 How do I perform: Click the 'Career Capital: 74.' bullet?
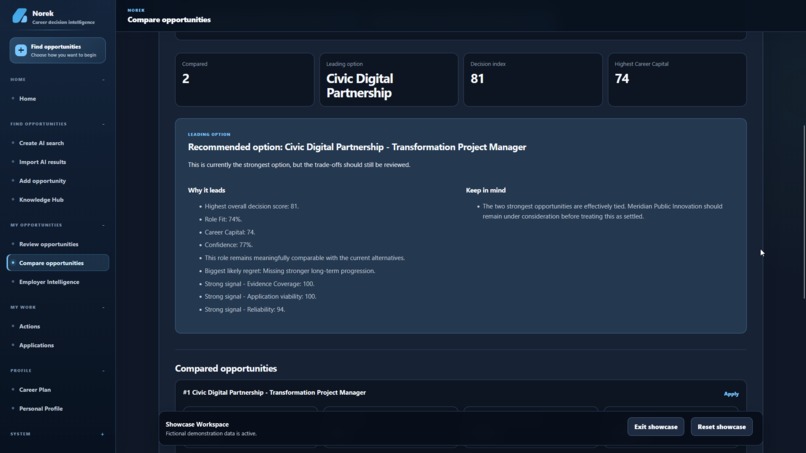[230, 232]
